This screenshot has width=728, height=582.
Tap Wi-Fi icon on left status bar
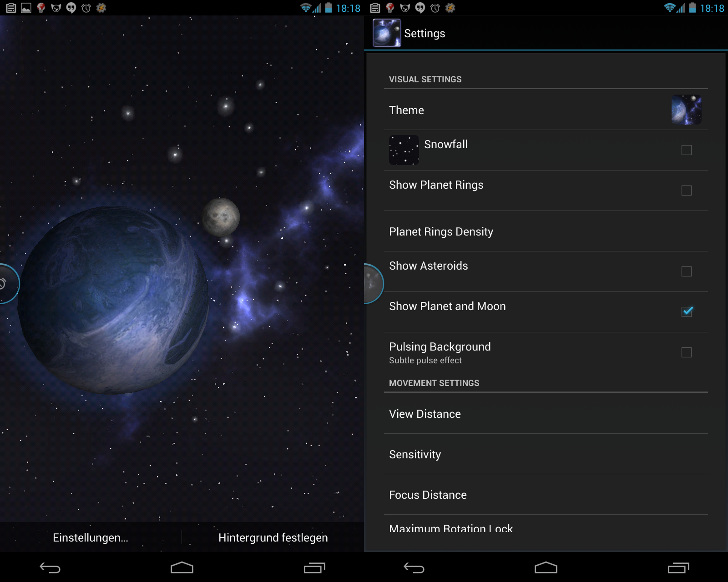[306, 8]
